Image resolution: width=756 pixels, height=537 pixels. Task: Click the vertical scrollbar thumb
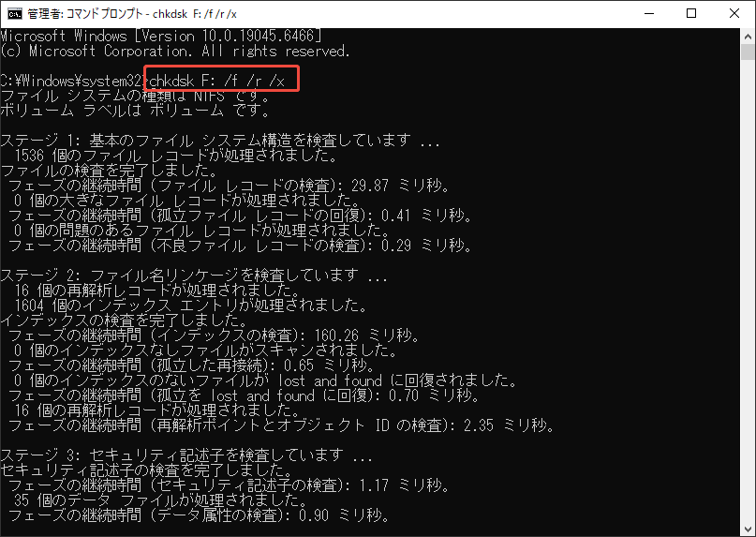click(x=748, y=52)
